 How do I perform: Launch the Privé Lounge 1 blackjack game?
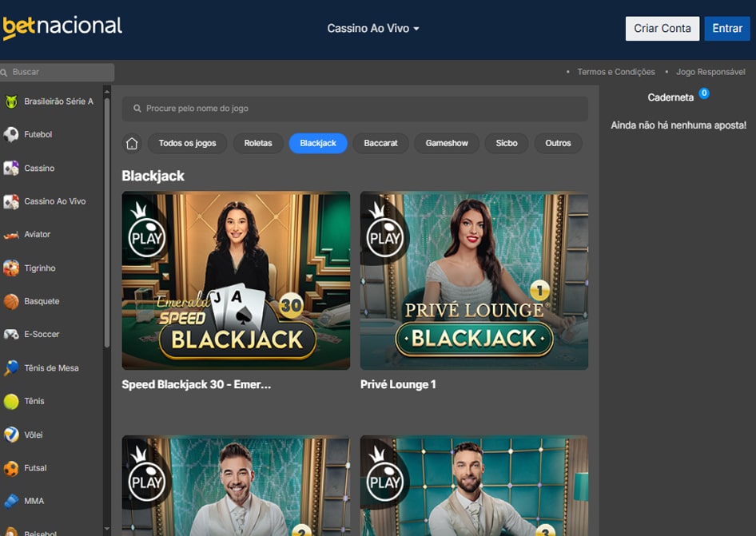tap(474, 281)
